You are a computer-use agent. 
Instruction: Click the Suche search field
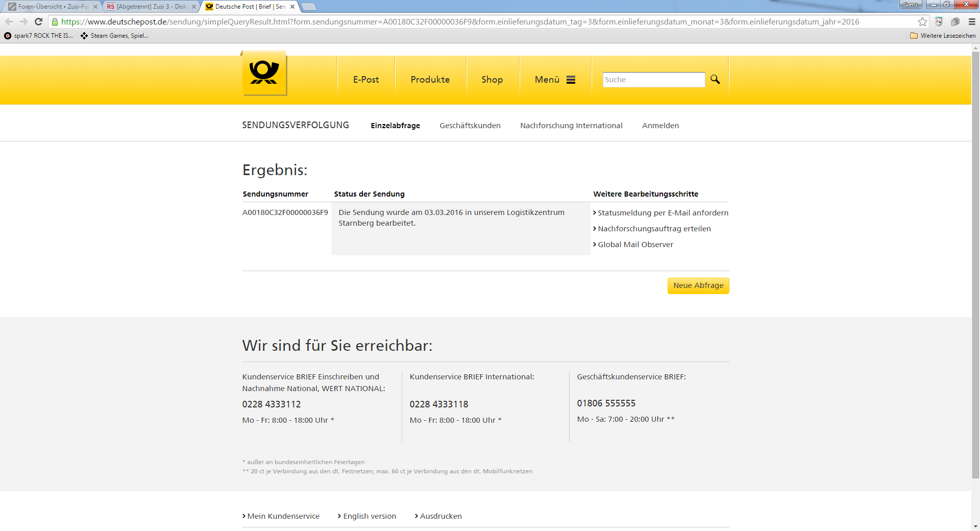pos(653,80)
